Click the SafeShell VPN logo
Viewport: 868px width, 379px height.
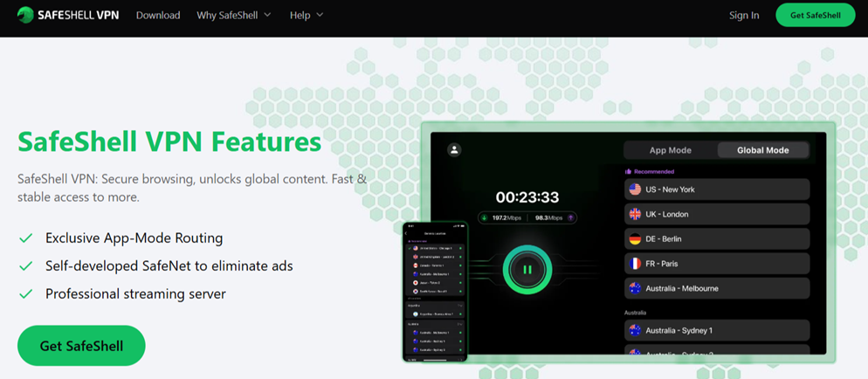(68, 15)
